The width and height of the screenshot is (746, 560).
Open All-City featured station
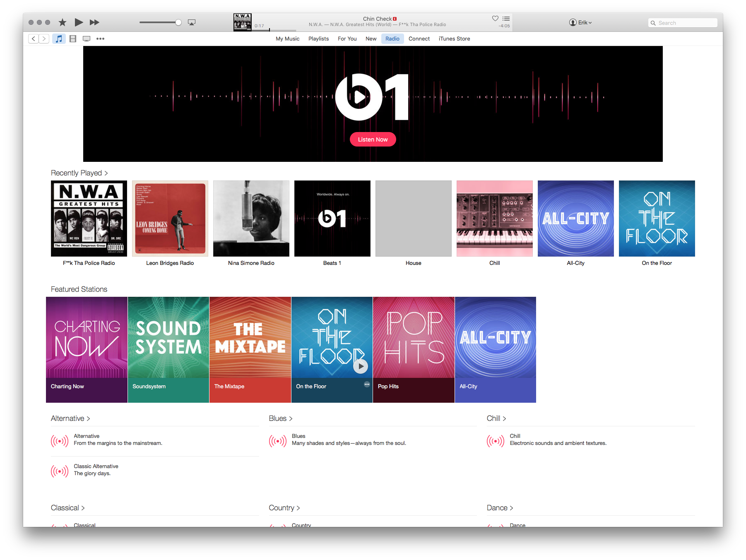[496, 350]
